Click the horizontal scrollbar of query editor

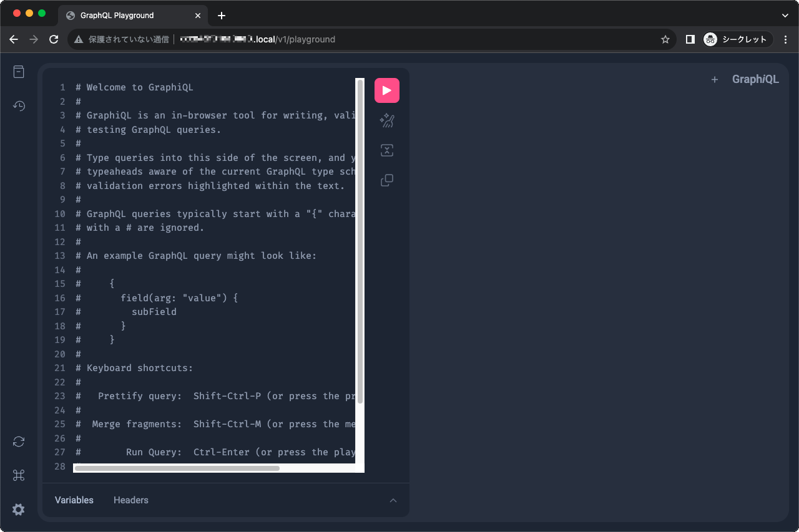(177, 468)
